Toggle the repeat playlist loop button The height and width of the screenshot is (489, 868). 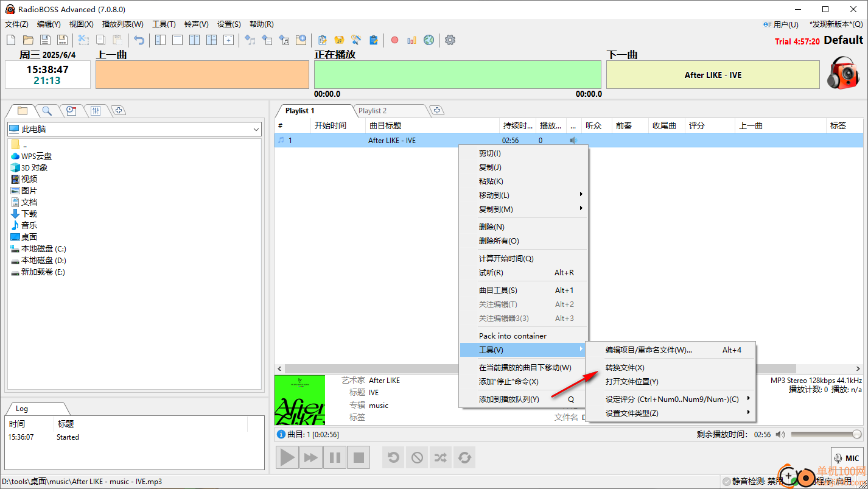click(x=464, y=457)
